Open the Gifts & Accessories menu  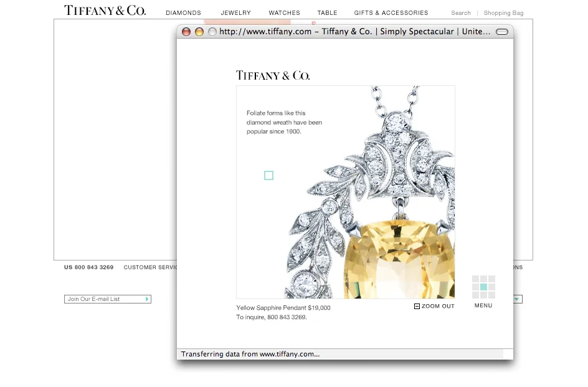click(391, 12)
